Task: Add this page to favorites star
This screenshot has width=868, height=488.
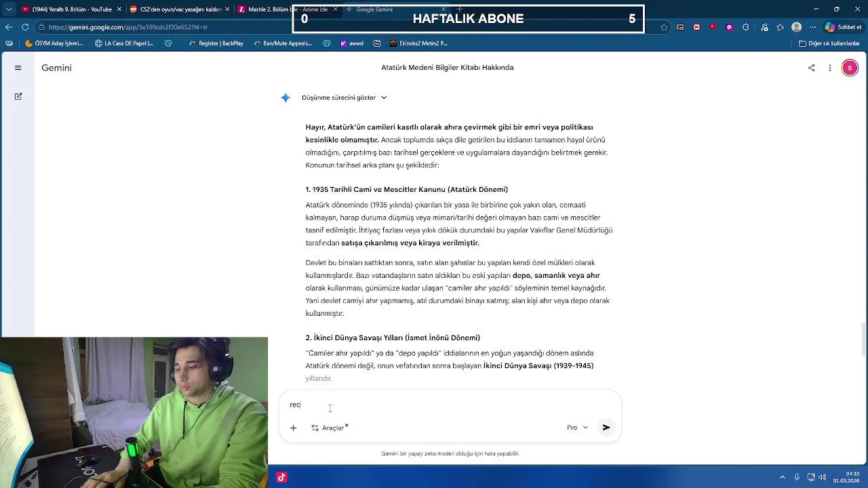Action: pos(664,27)
